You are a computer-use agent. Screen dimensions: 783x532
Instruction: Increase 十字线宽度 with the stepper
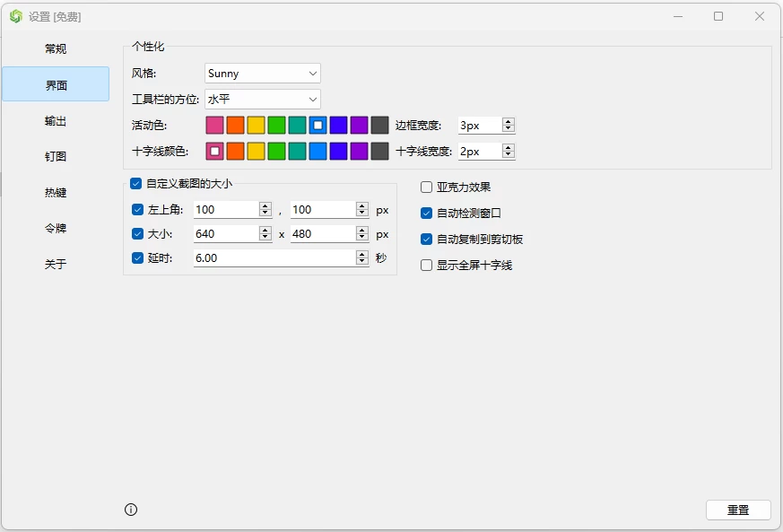click(508, 147)
